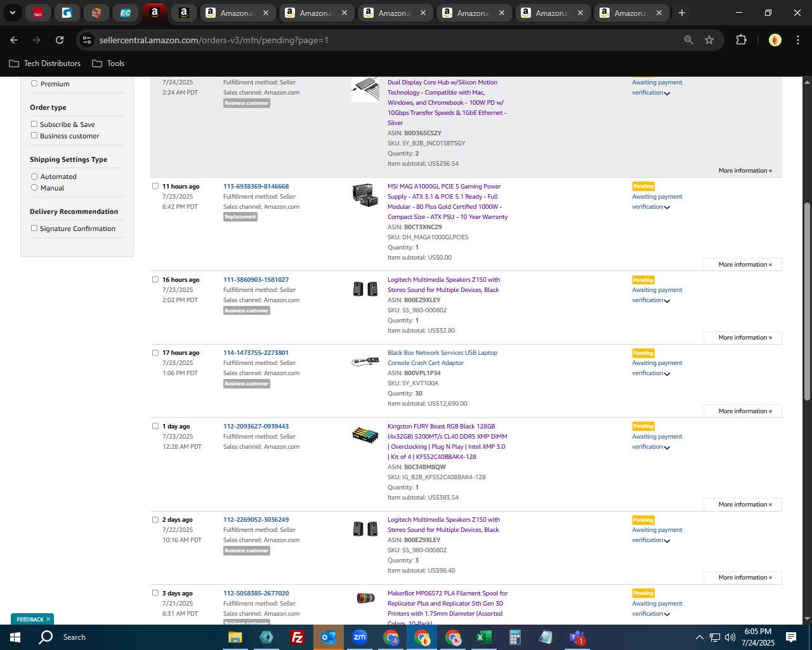Open order 112-2269052-3036249
This screenshot has height=650, width=812.
click(x=256, y=520)
